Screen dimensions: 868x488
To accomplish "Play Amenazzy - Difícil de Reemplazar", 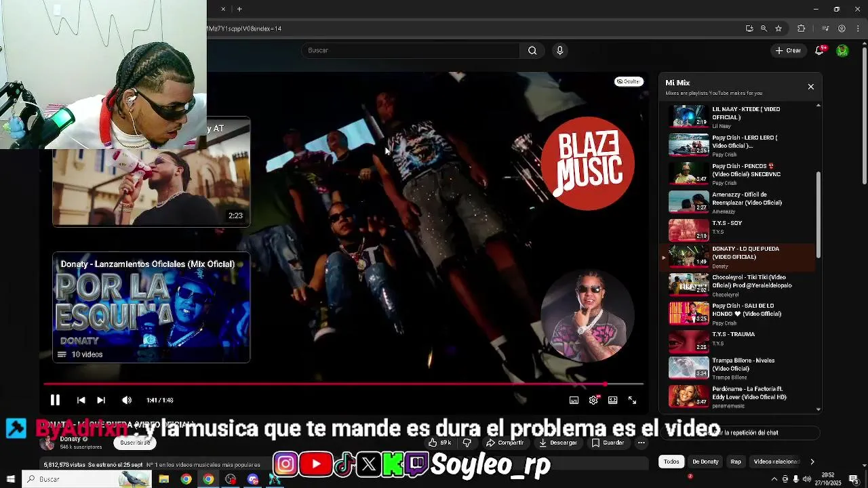I will 739,202.
